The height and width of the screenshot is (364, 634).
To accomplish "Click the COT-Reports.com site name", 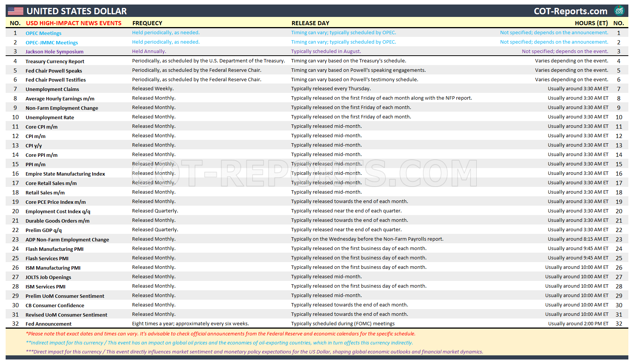I will click(571, 11).
